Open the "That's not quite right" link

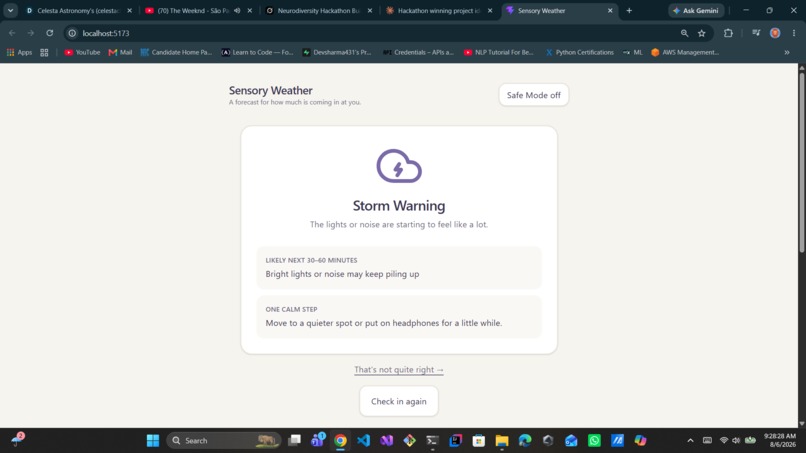point(398,370)
